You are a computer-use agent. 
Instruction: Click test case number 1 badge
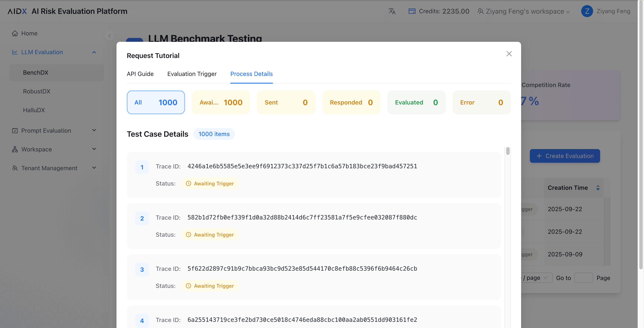coord(142,167)
